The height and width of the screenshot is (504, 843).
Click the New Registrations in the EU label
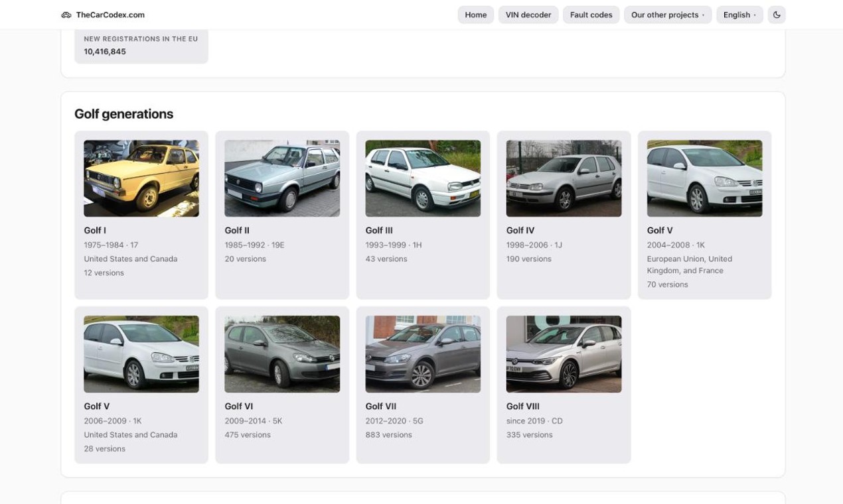coord(141,38)
